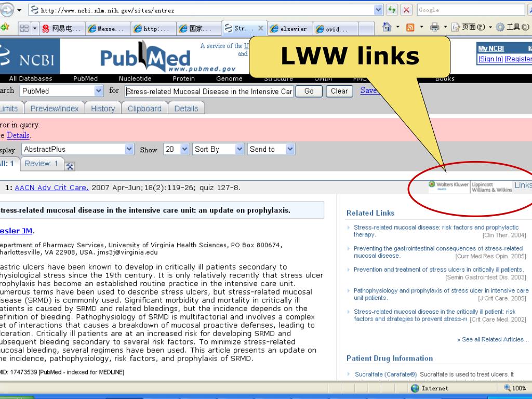
Task: Click the Sucralfate (Carafate) drug link
Action: (x=386, y=374)
